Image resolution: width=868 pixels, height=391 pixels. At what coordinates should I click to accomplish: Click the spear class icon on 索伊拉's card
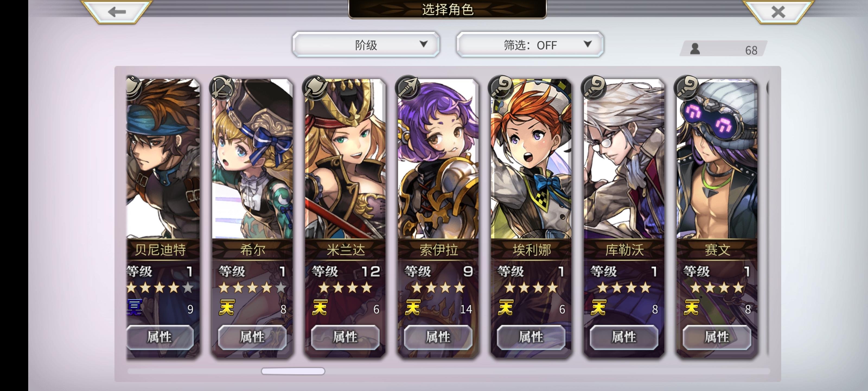[x=408, y=88]
